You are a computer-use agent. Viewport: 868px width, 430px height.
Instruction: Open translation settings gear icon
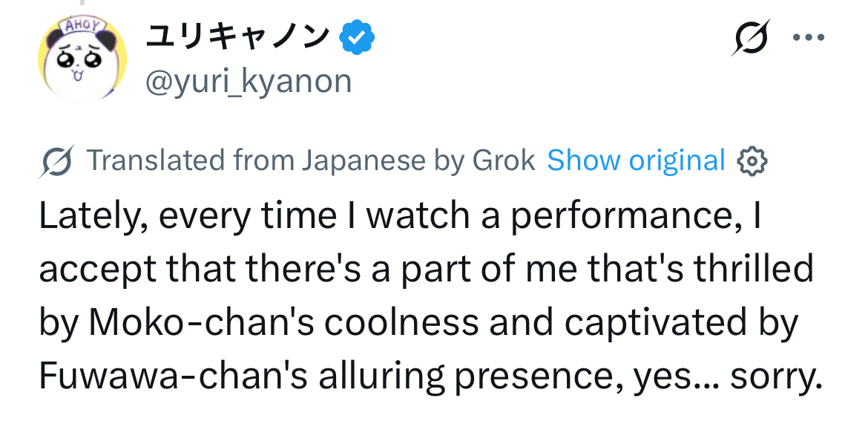click(752, 161)
